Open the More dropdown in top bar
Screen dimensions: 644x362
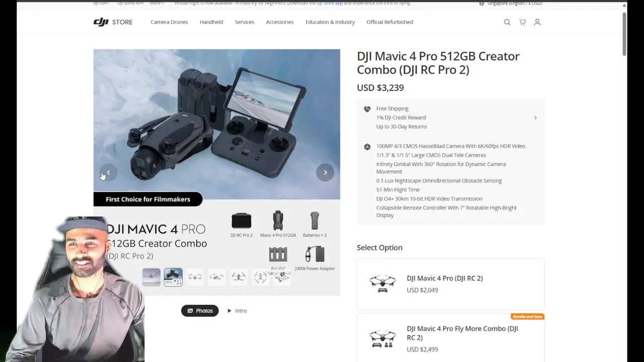pyautogui.click(x=156, y=3)
